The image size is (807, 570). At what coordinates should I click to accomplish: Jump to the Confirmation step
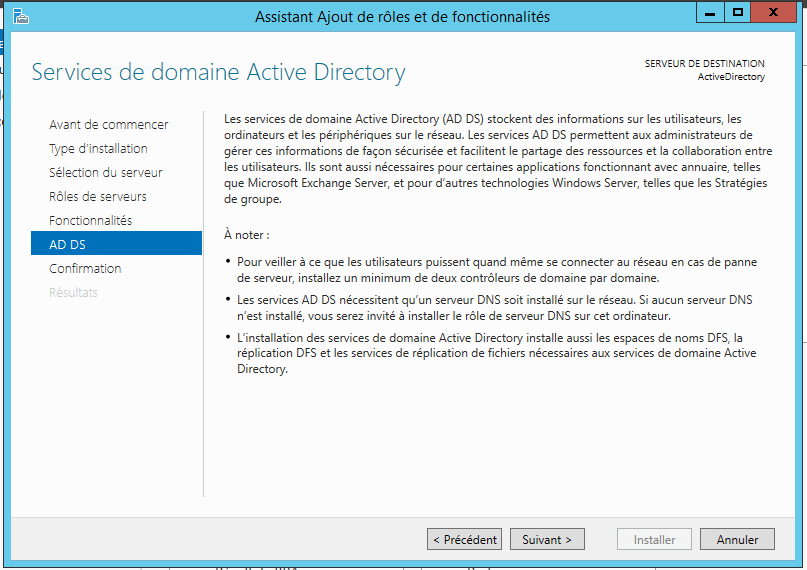(x=85, y=269)
